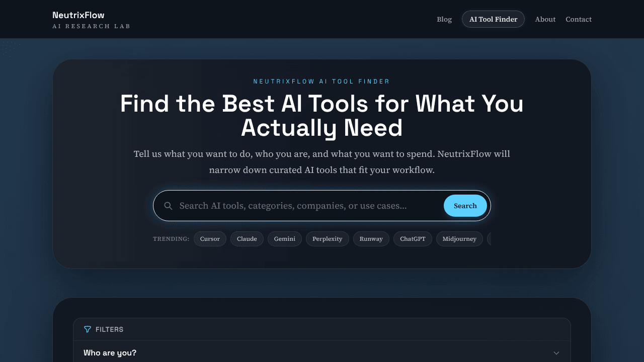
Task: Choose the ChatGPT trending chip
Action: 413,239
